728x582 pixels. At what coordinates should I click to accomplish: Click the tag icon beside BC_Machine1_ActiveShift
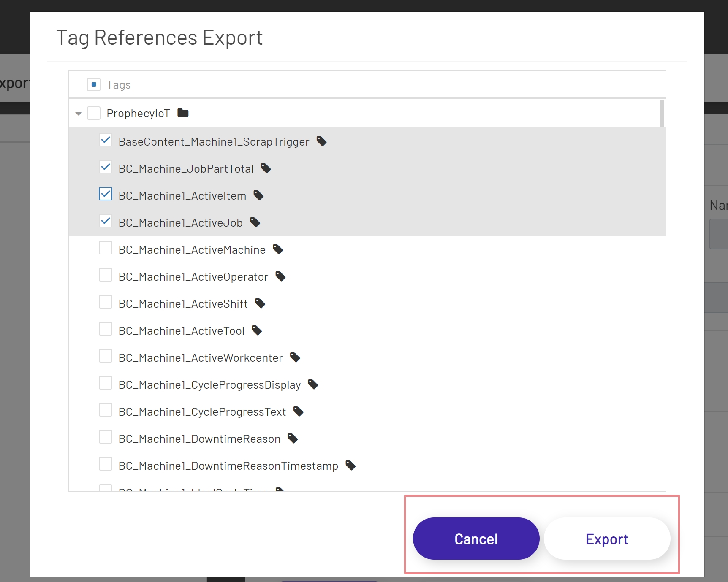click(x=260, y=303)
